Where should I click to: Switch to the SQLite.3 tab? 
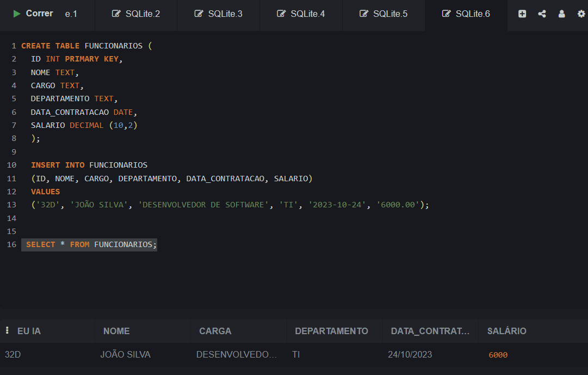218,14
